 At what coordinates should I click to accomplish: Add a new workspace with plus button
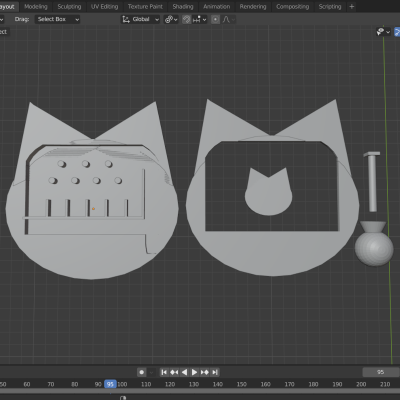tap(351, 7)
